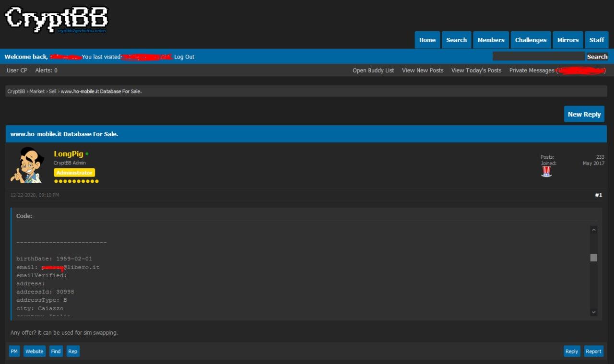Open Private Messages
The height and width of the screenshot is (364, 614).
coord(531,70)
